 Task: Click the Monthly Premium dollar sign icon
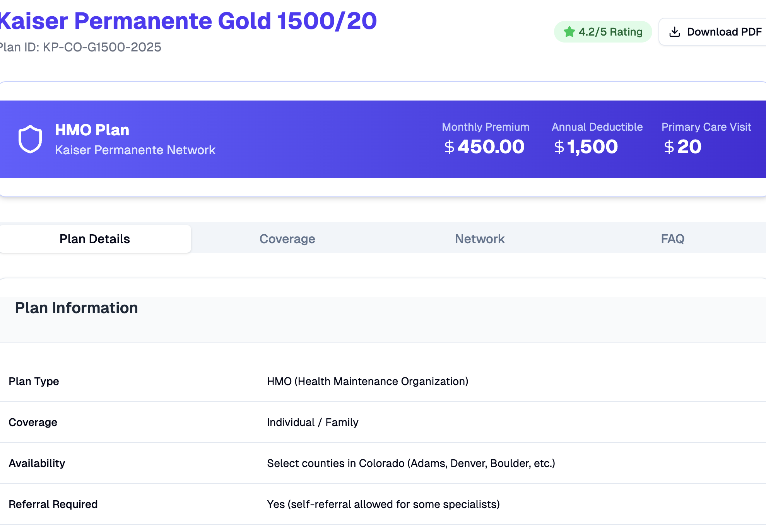[x=449, y=147]
